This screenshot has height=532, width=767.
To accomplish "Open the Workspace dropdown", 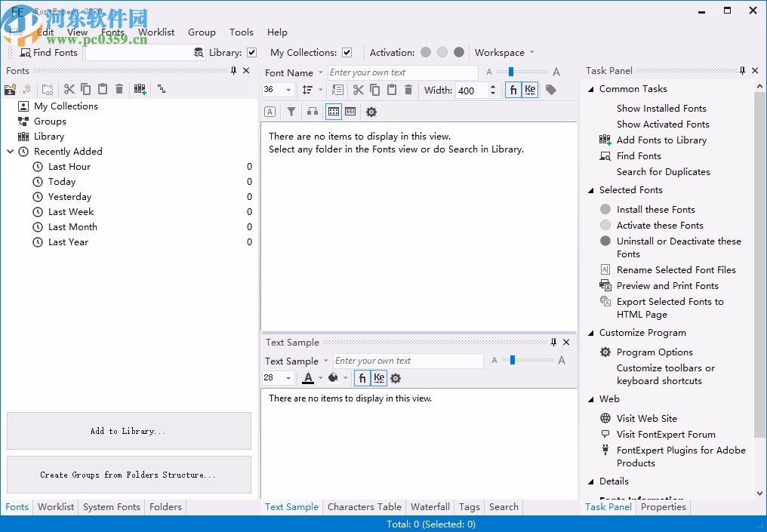I will click(x=504, y=53).
